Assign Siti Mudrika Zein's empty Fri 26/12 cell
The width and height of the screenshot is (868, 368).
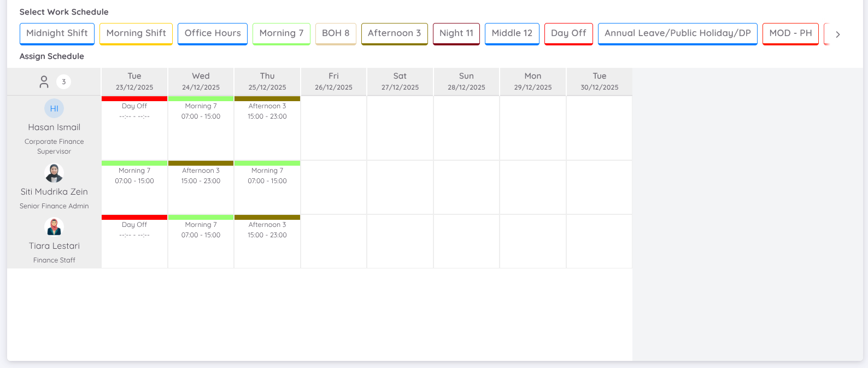tap(333, 188)
